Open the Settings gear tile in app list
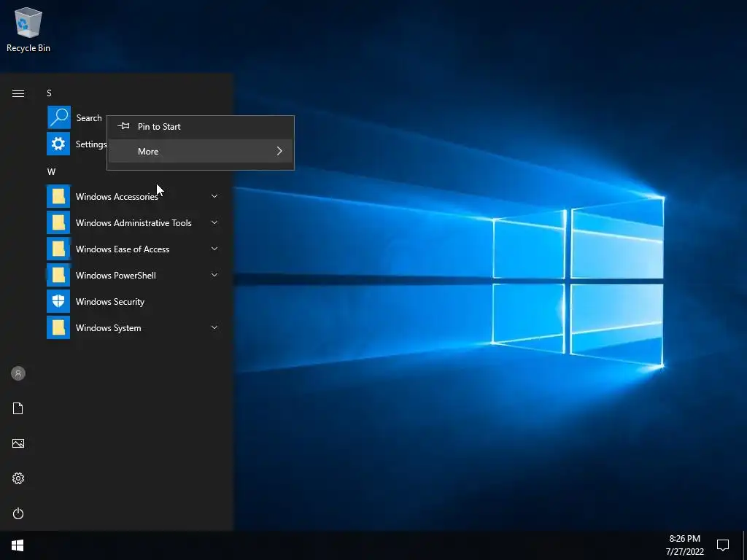Viewport: 747px width, 560px height. (58, 144)
